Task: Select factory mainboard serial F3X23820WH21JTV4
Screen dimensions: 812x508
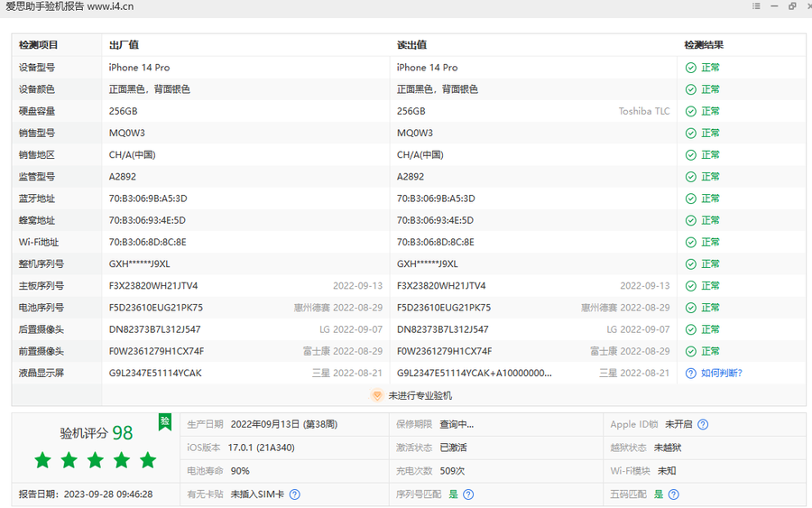Action: [x=153, y=286]
